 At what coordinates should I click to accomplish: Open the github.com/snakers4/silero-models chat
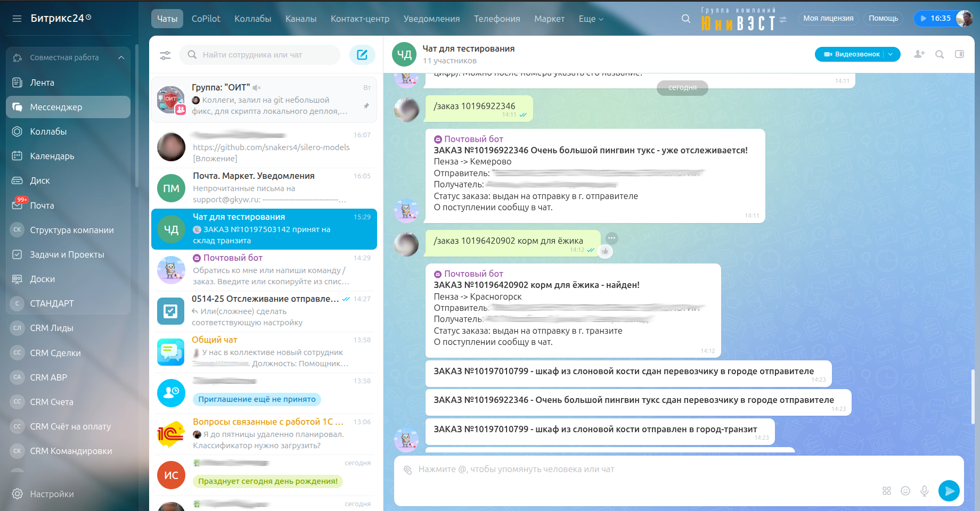(264, 147)
